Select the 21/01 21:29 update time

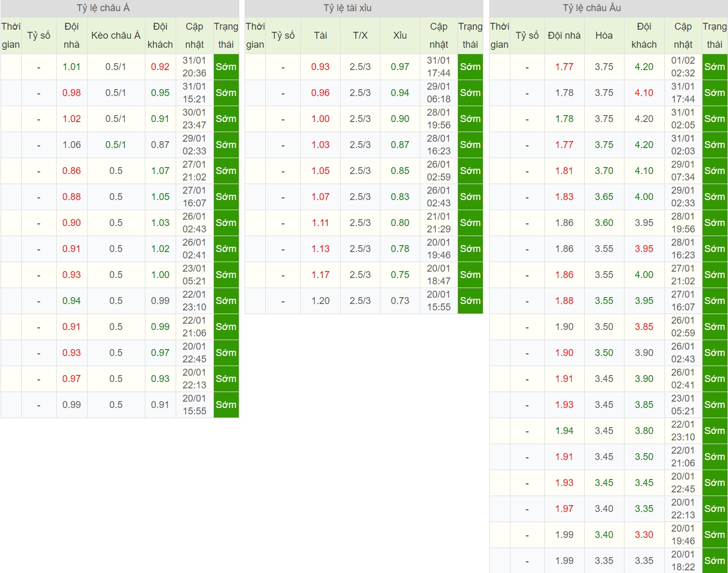(439, 223)
